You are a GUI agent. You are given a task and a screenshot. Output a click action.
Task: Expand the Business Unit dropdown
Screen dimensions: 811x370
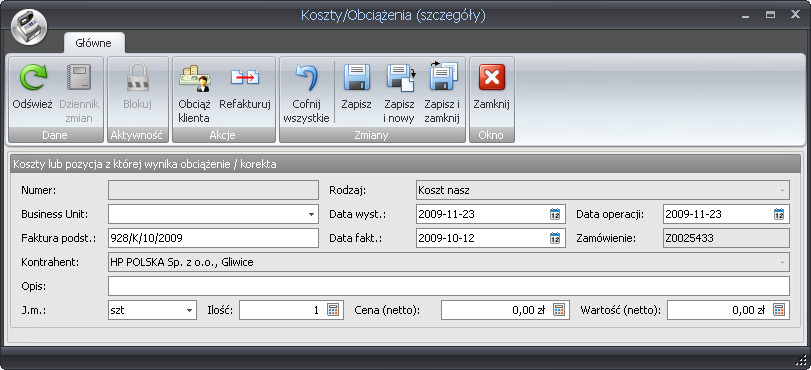point(311,214)
